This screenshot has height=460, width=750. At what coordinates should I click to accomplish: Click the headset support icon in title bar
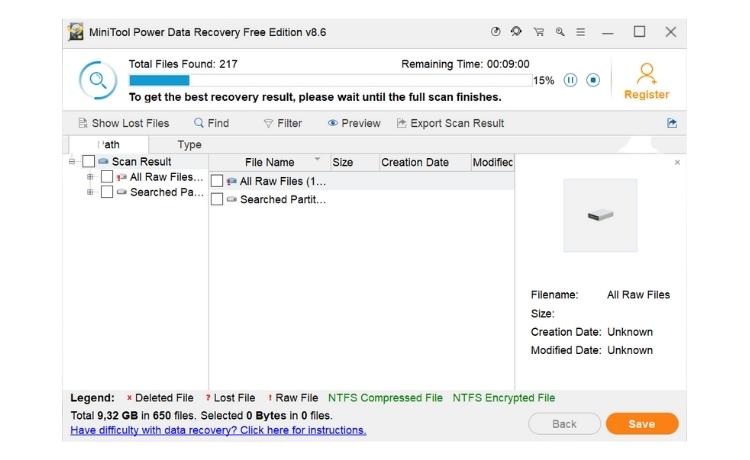pyautogui.click(x=516, y=32)
